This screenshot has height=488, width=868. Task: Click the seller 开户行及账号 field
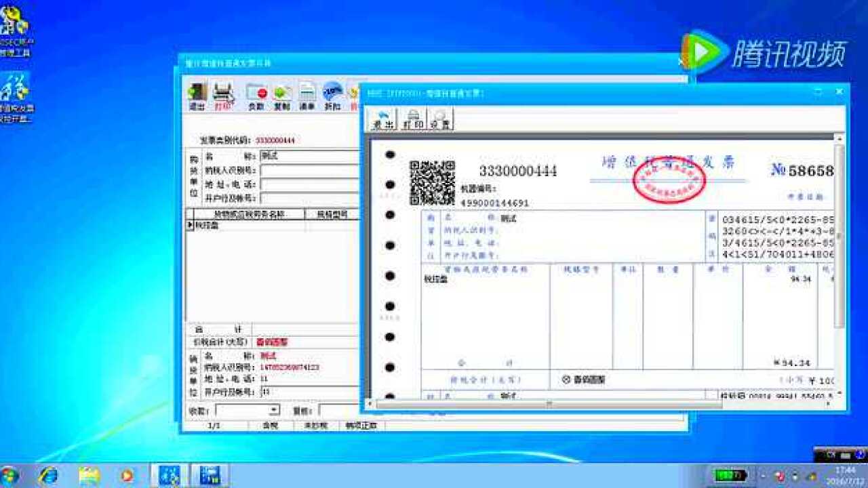point(309,392)
